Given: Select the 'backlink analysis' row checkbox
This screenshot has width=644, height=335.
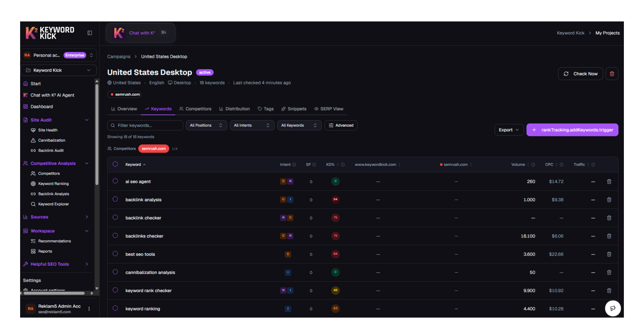Looking at the screenshot, I should [x=115, y=199].
